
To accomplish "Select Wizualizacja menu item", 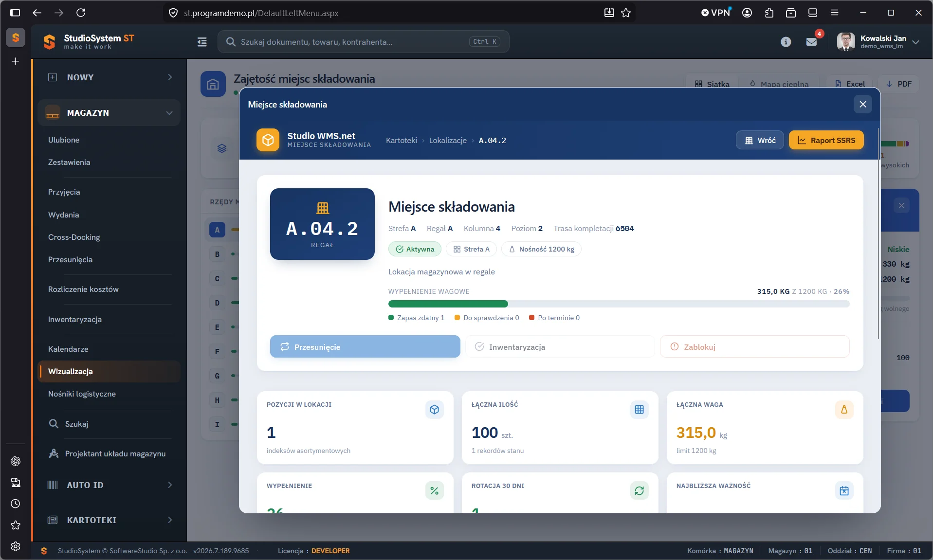I will 109,371.
